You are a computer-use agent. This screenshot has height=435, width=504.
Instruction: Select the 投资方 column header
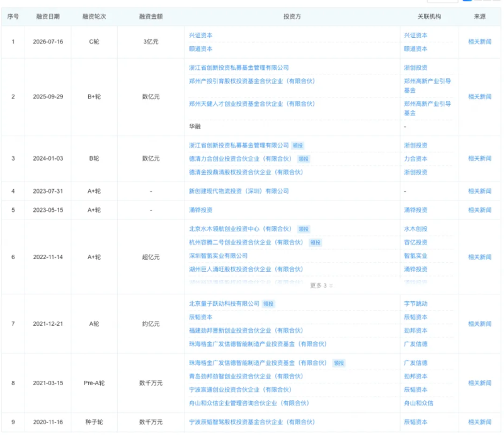coord(292,17)
